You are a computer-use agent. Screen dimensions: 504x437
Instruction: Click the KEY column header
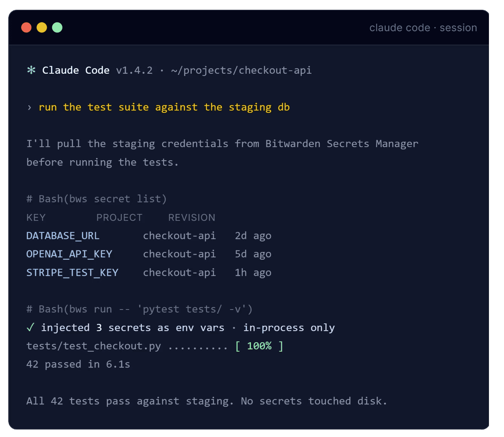tap(36, 218)
